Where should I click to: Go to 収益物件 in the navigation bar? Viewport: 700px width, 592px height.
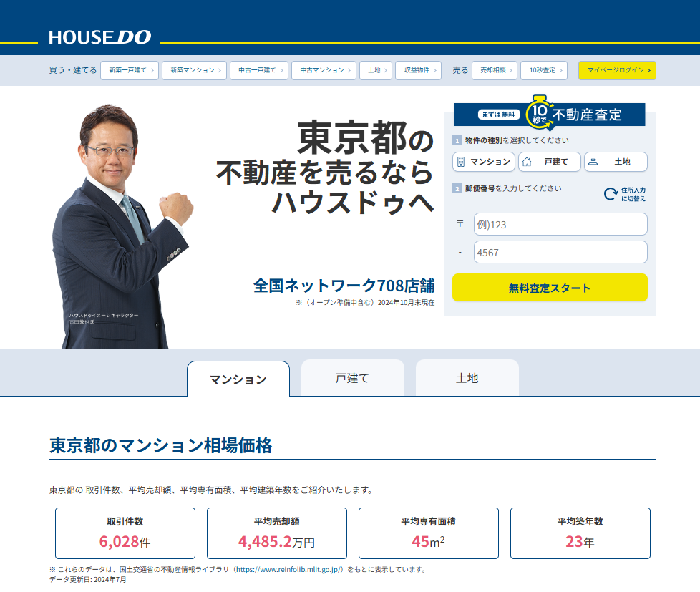tap(418, 70)
